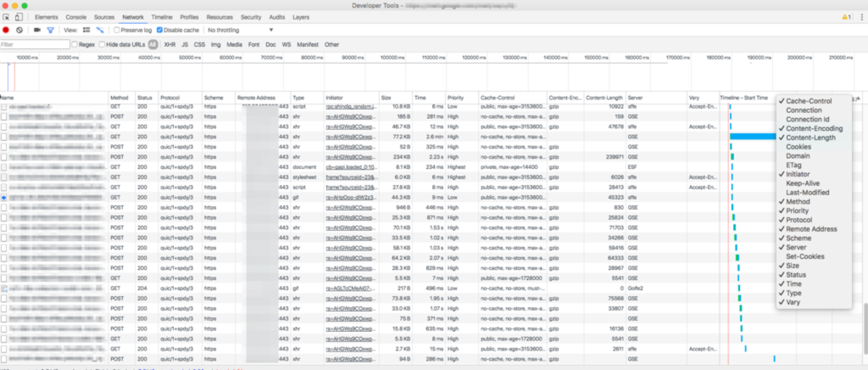Image resolution: width=868 pixels, height=370 pixels.
Task: Toggle the blue filter funnel icon
Action: pos(50,30)
